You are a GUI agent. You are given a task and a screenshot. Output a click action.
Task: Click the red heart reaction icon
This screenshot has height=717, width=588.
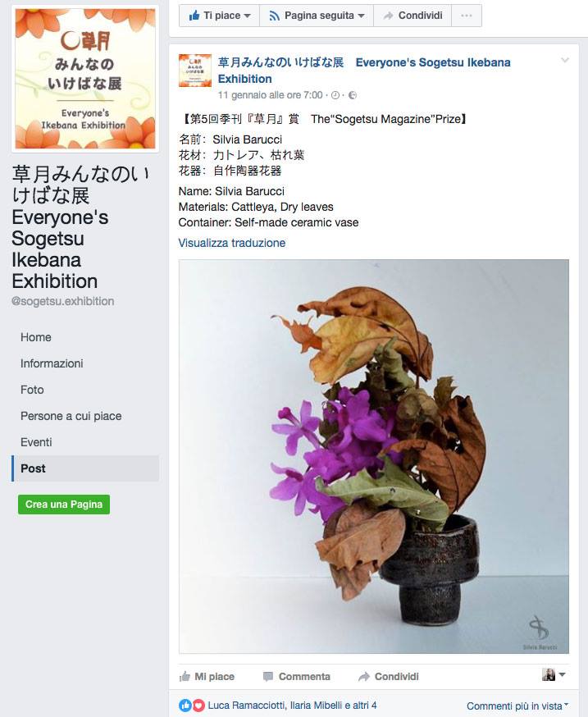point(198,706)
